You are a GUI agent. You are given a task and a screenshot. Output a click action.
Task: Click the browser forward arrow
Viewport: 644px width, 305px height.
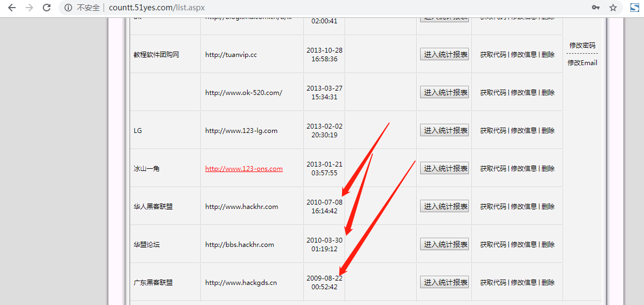pos(29,8)
